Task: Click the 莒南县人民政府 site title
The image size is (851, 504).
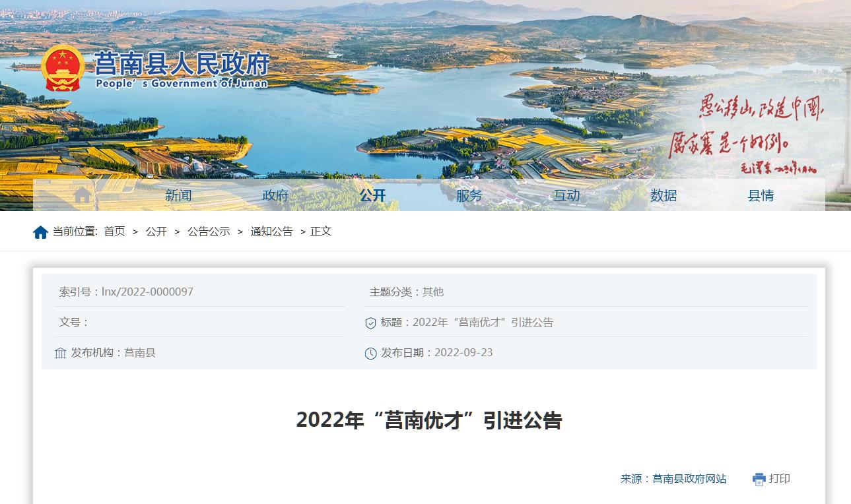Action: coord(182,63)
